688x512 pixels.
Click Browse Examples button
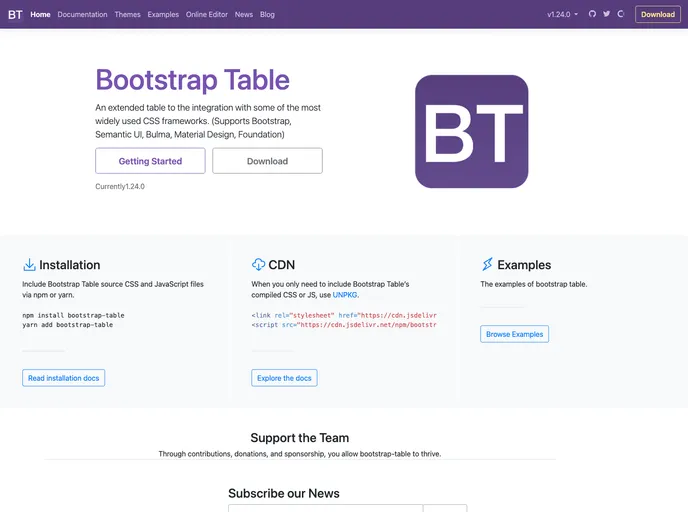pyautogui.click(x=514, y=334)
